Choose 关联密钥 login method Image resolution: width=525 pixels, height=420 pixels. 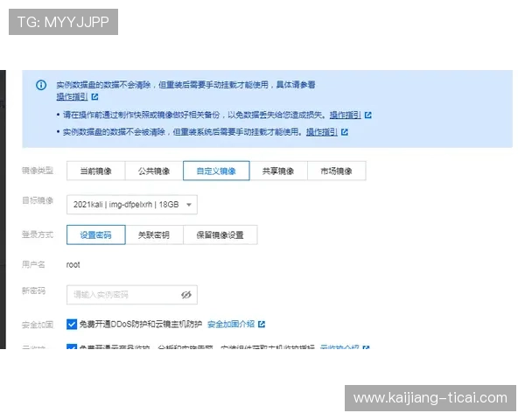point(154,235)
